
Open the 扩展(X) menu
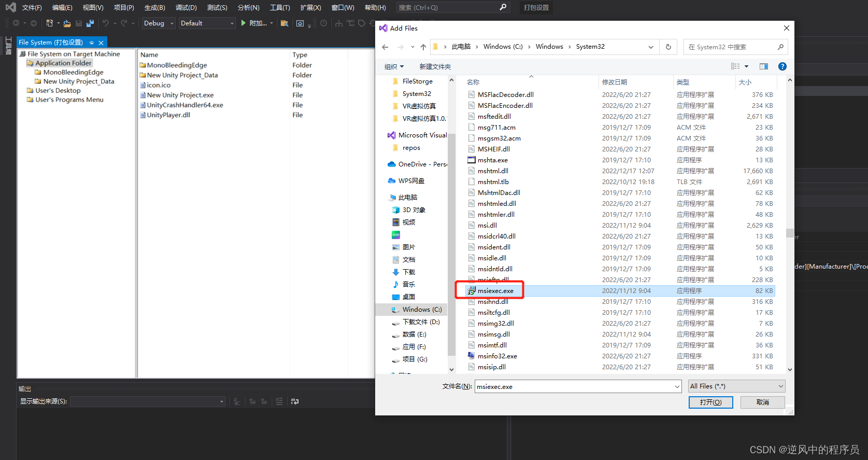[x=310, y=7]
